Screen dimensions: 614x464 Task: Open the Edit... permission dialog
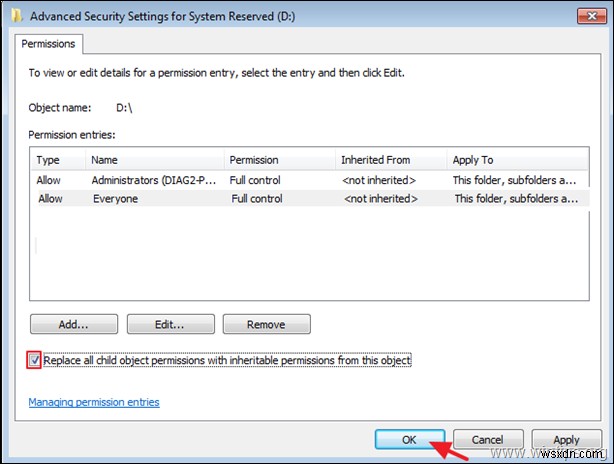(170, 324)
